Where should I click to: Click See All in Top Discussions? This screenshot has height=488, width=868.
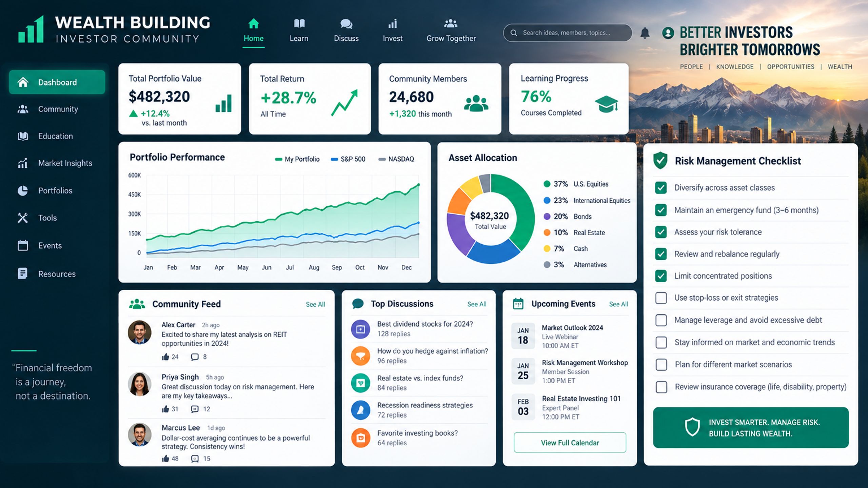pyautogui.click(x=477, y=304)
